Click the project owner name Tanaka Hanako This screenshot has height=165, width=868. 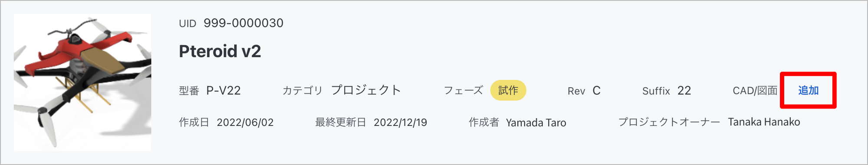coord(764,122)
